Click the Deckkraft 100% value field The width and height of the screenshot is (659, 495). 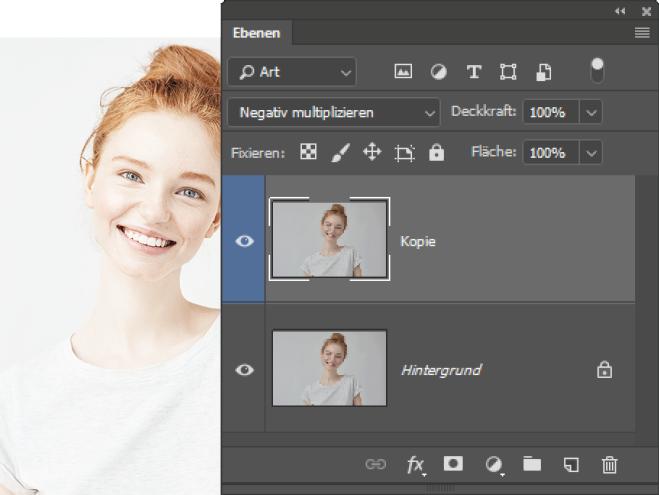(551, 112)
